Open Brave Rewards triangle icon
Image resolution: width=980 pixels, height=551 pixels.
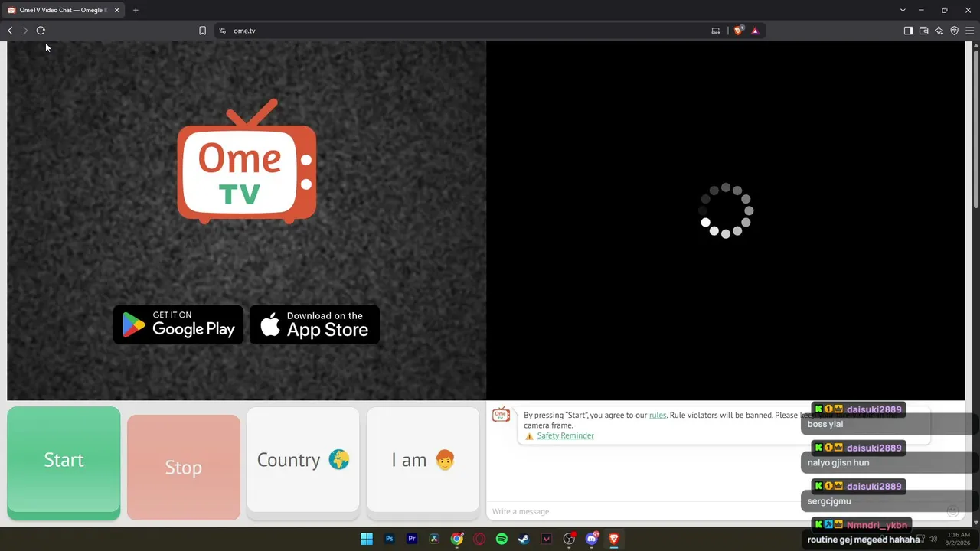click(755, 31)
